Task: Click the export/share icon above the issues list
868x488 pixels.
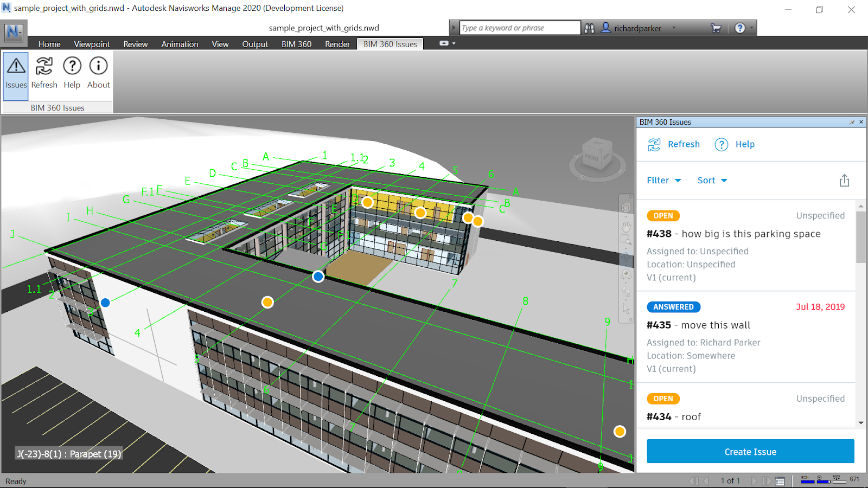Action: click(844, 180)
